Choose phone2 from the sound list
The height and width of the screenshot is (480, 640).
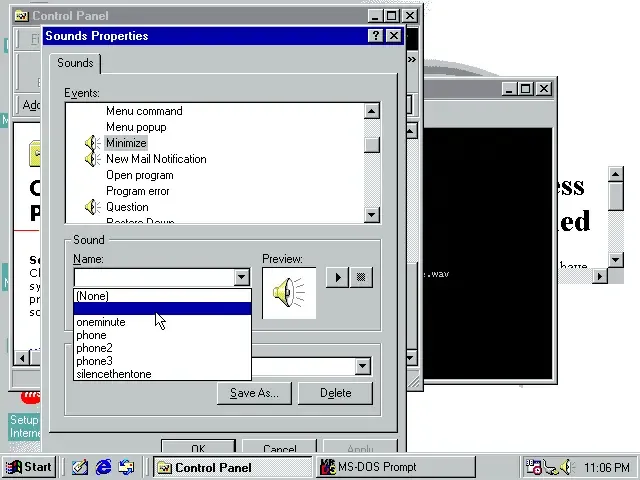click(x=162, y=348)
